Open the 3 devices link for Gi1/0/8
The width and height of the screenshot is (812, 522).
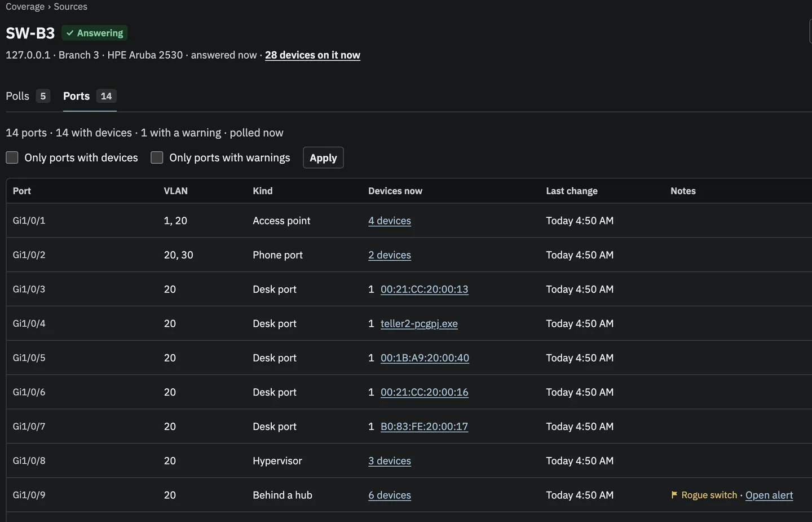tap(390, 461)
